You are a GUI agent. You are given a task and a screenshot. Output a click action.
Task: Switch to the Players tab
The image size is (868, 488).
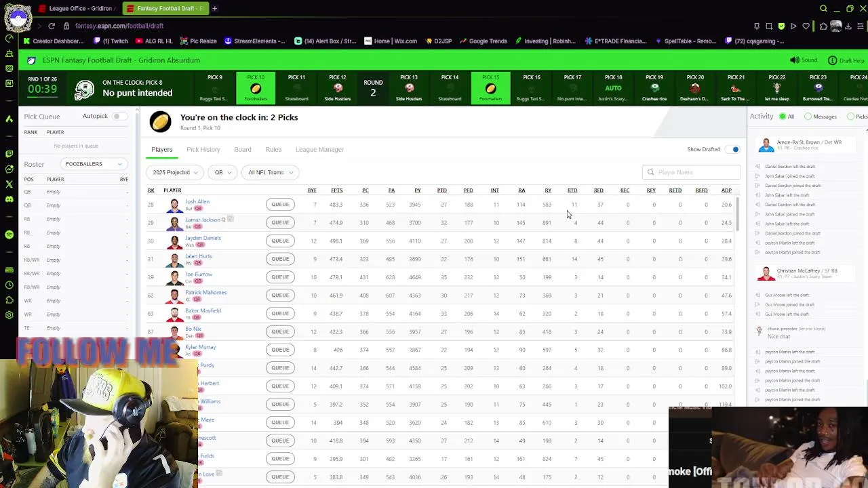click(161, 149)
